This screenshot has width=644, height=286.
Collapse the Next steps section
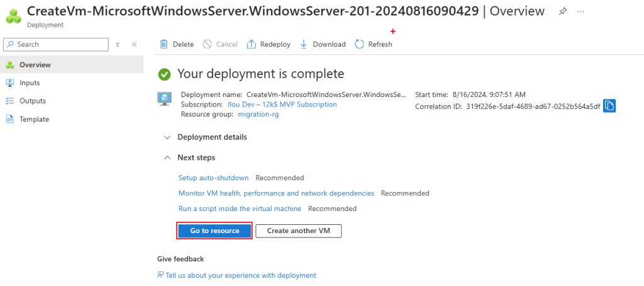167,157
